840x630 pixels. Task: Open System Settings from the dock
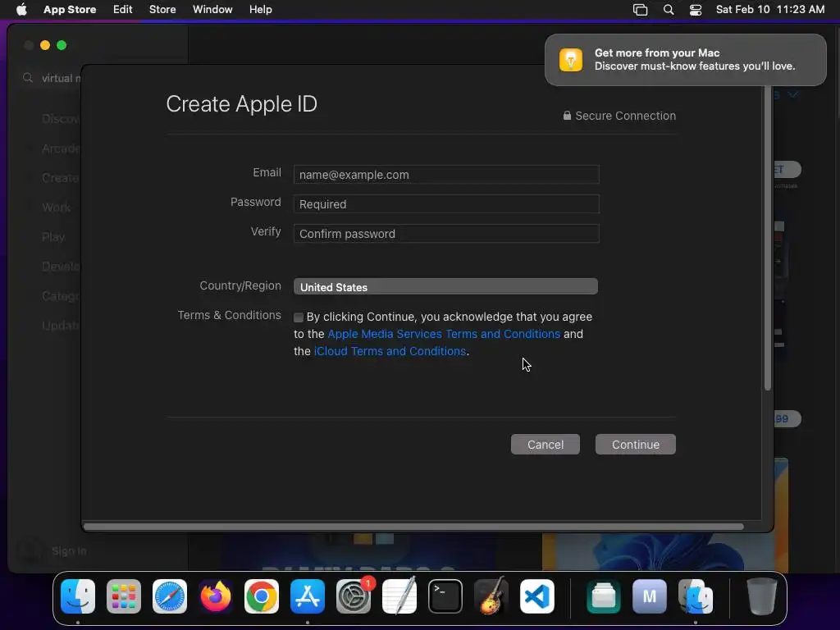354,596
